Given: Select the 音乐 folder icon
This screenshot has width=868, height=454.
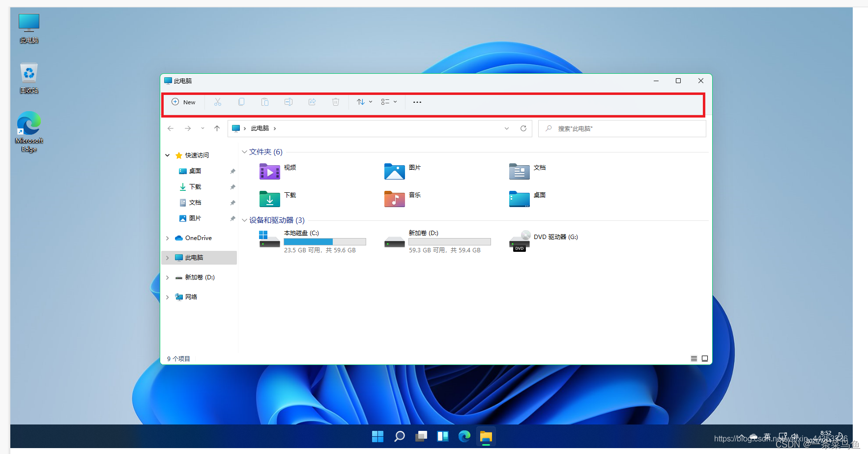Looking at the screenshot, I should point(395,199).
